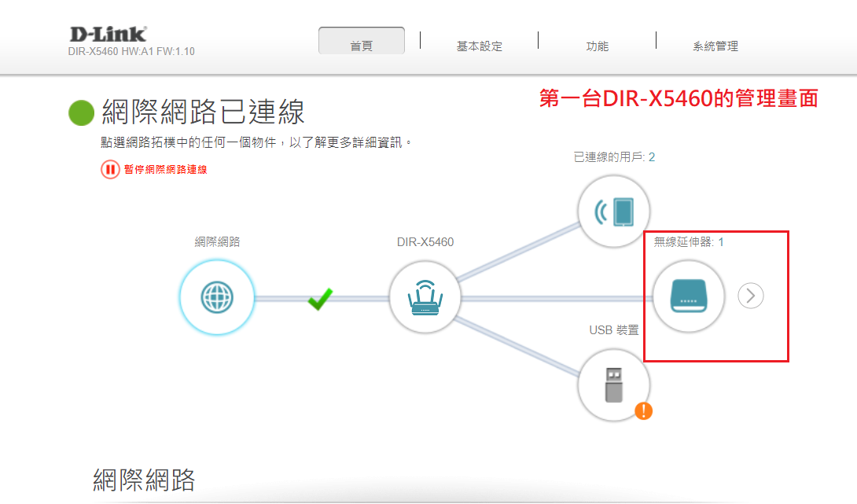Expand next item with the right chevron
Viewport: 857px width, 504px height.
point(751,296)
